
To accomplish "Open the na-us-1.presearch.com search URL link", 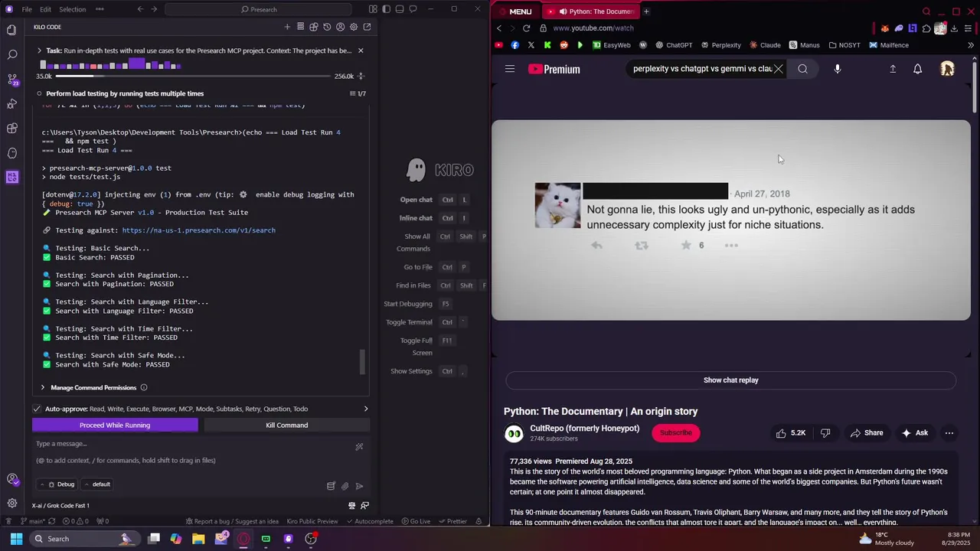I will (x=198, y=230).
